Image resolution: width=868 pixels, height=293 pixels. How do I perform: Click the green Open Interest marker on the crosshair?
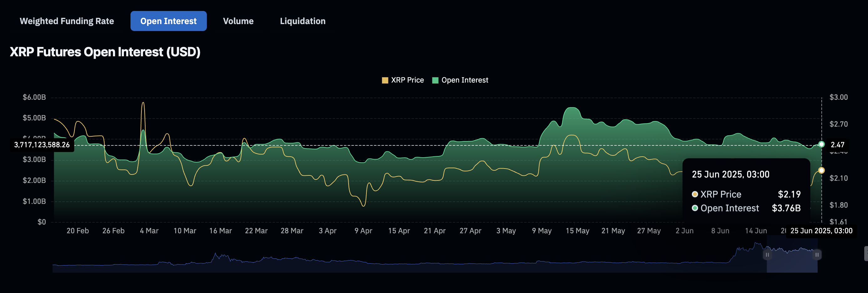pyautogui.click(x=821, y=144)
